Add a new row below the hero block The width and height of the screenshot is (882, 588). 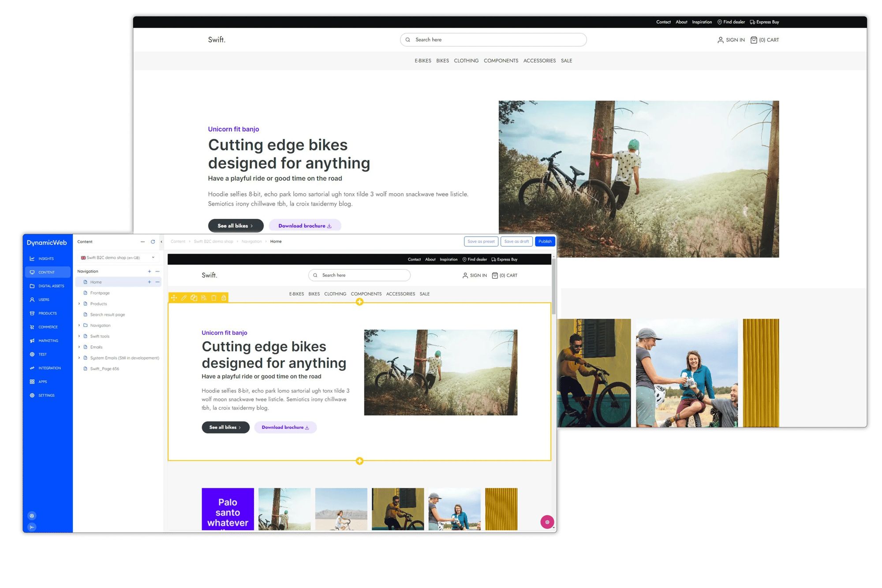(360, 461)
